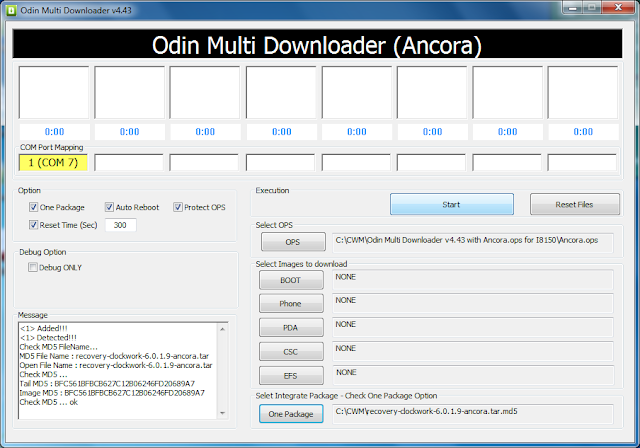This screenshot has width=640, height=448.
Task: Select the yellow 1 (COM 7) port box
Action: pyautogui.click(x=53, y=163)
